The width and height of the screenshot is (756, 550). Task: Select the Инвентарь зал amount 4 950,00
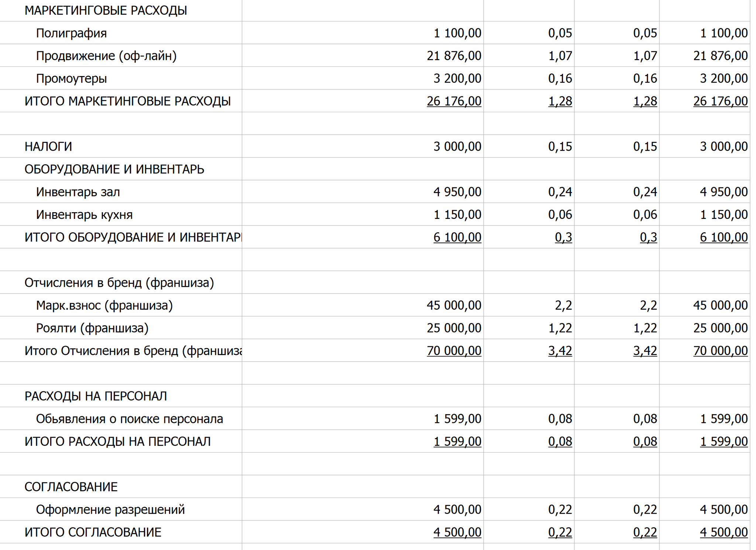[457, 192]
